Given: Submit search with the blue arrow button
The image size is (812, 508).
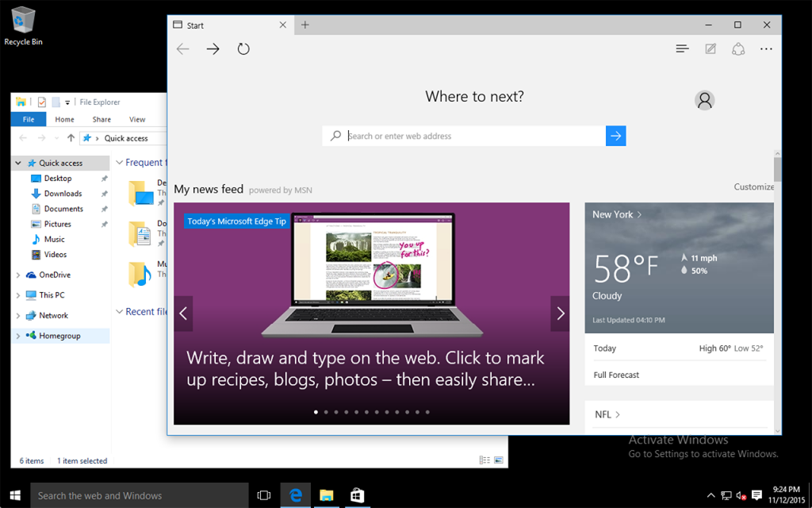Looking at the screenshot, I should point(615,136).
